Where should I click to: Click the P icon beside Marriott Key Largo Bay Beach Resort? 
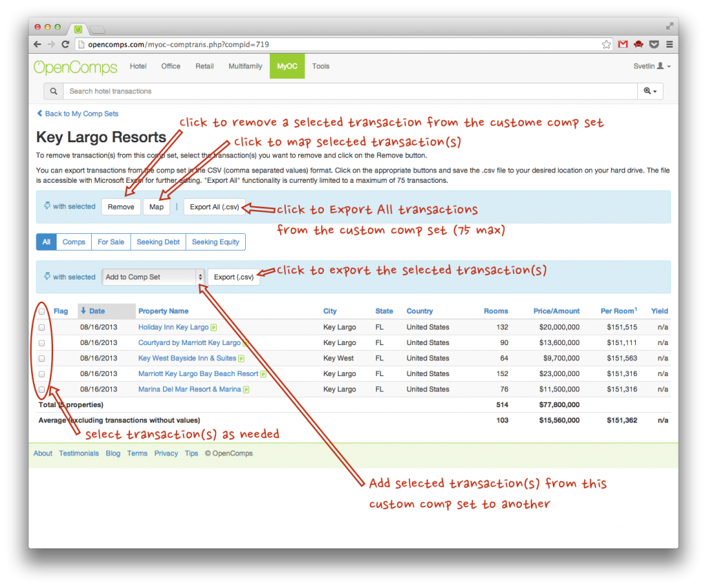(x=263, y=374)
